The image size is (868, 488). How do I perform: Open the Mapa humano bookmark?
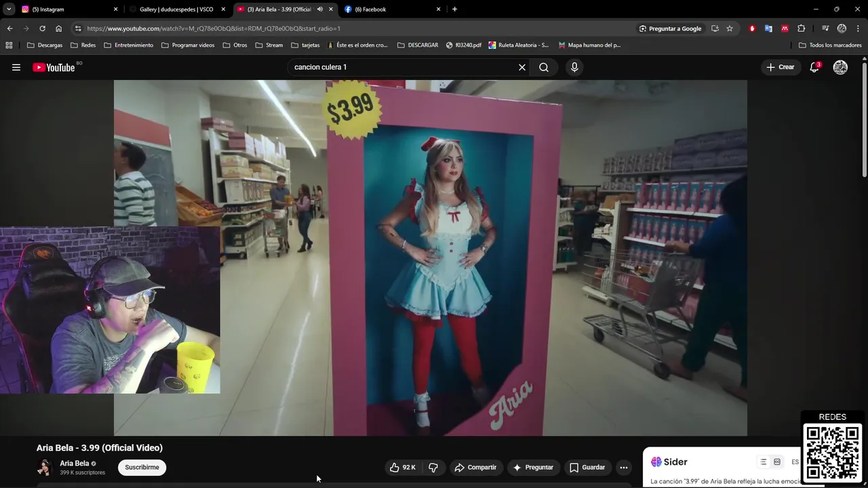coord(589,45)
